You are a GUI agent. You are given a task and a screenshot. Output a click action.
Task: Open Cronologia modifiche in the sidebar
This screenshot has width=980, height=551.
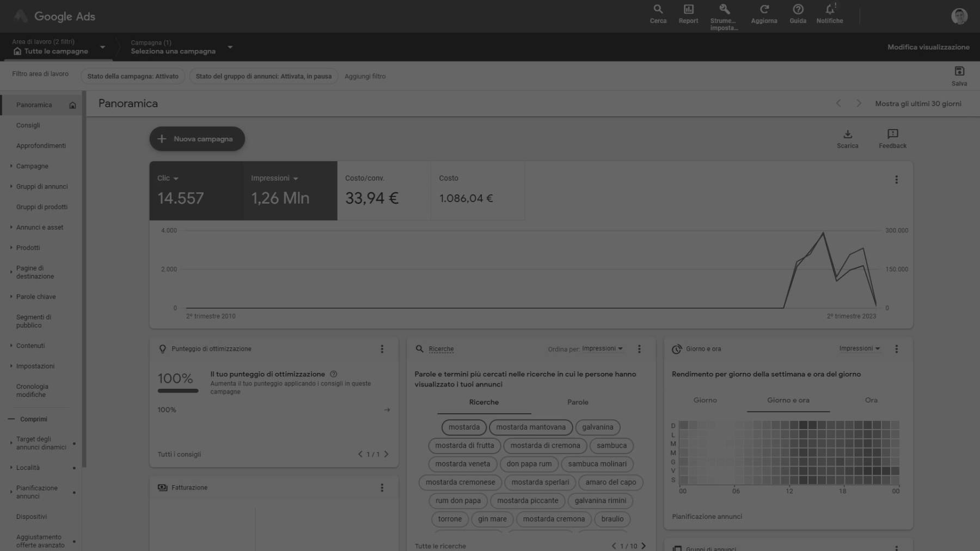pos(32,390)
